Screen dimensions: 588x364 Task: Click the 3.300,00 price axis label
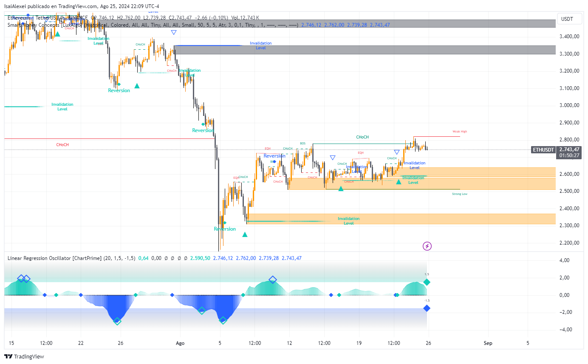[570, 54]
